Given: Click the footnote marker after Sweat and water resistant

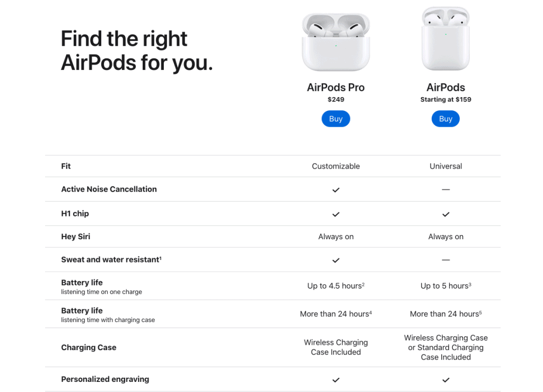Looking at the screenshot, I should pyautogui.click(x=161, y=258).
